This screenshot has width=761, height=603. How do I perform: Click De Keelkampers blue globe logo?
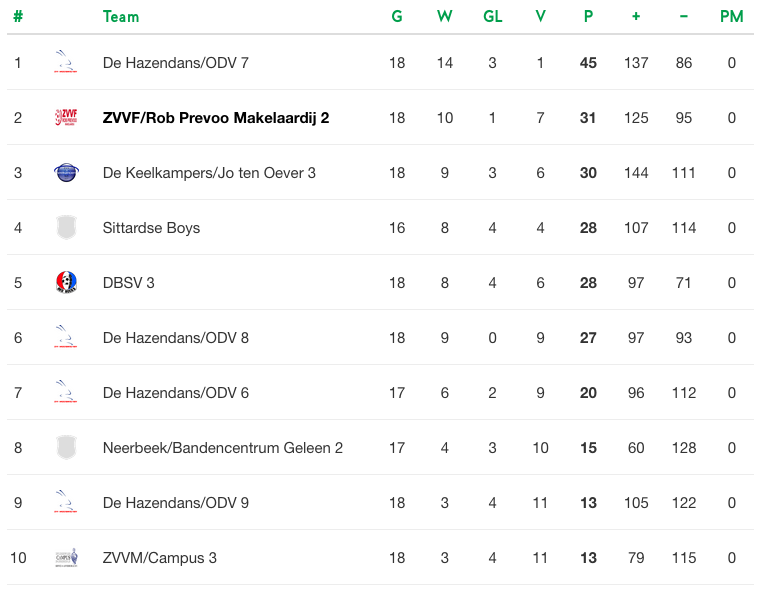click(x=66, y=172)
